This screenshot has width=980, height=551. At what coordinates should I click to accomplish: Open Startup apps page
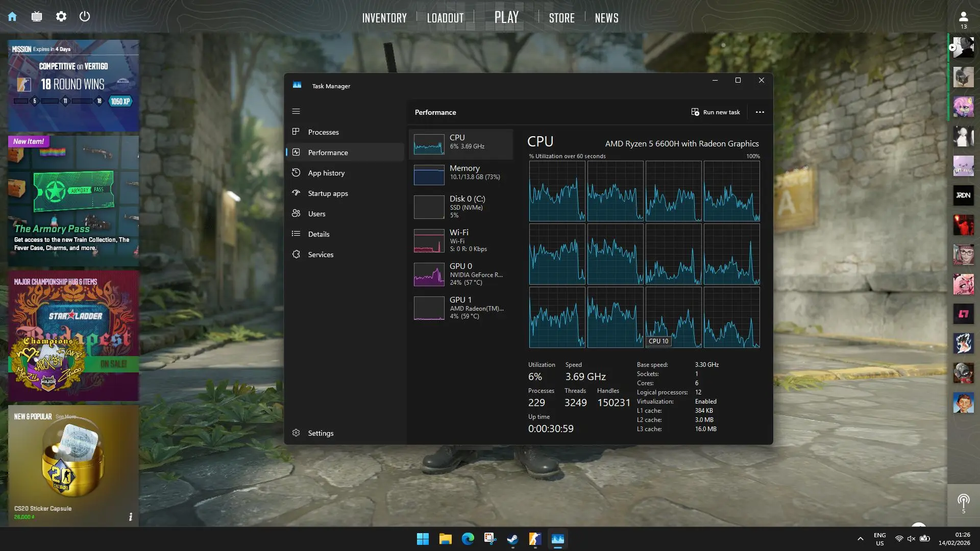tap(345, 193)
